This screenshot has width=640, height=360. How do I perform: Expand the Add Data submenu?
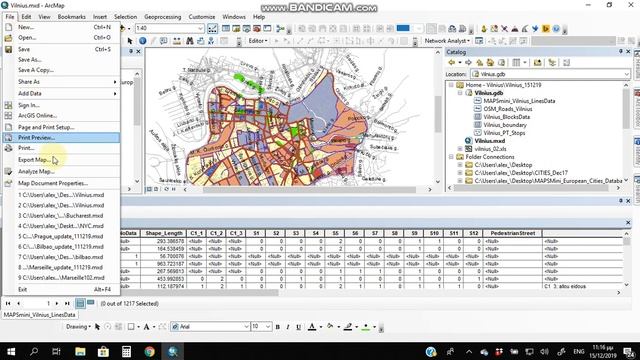(x=61, y=93)
